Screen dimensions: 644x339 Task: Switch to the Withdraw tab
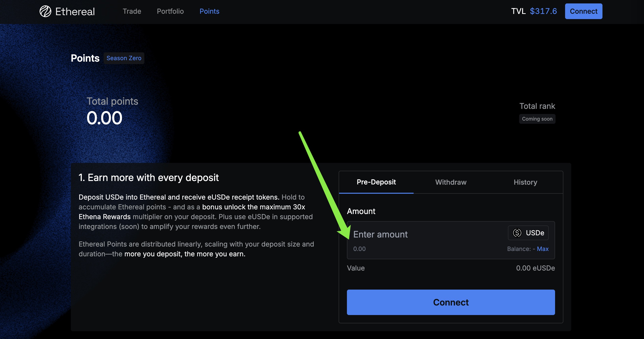(451, 182)
